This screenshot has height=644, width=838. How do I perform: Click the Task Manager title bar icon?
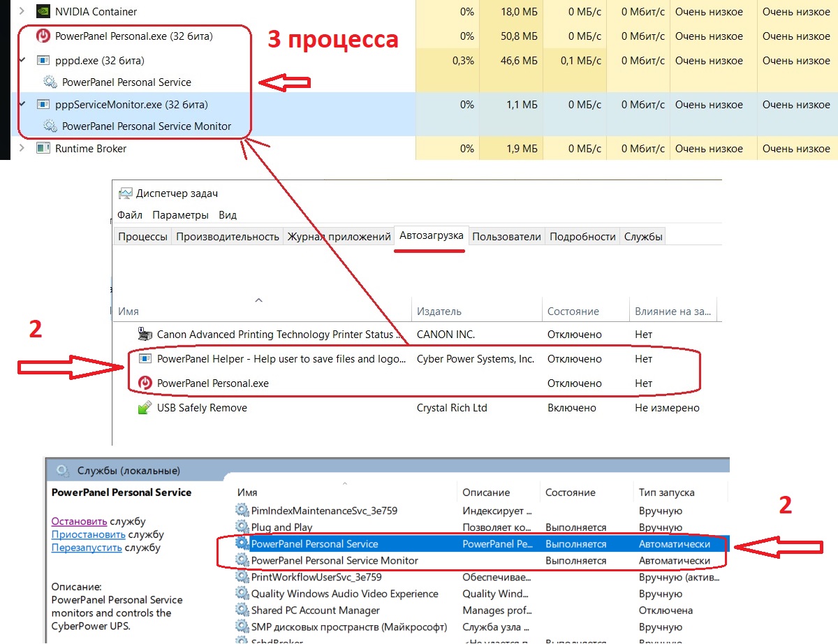pos(125,193)
